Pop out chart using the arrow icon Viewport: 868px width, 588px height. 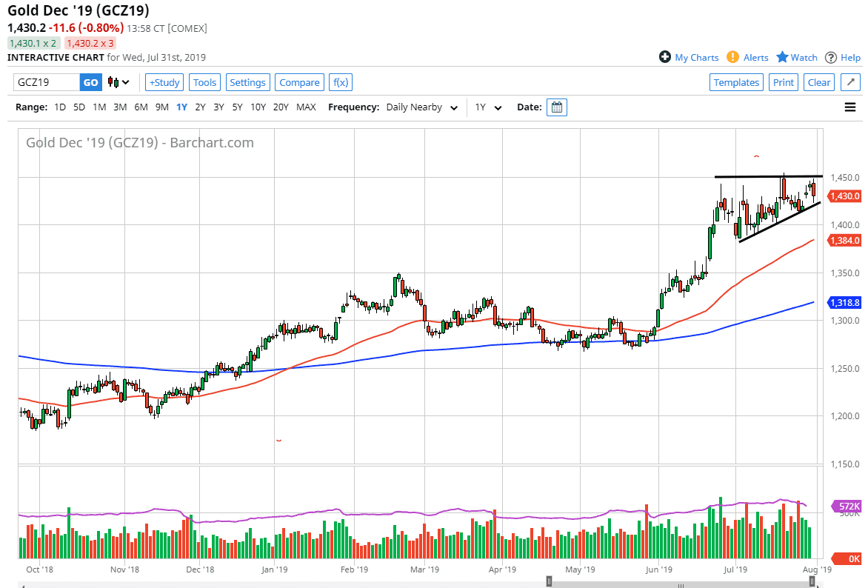click(x=850, y=82)
